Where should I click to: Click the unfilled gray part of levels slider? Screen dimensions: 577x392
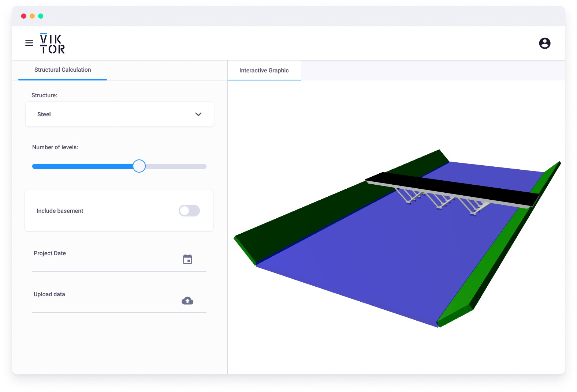coord(176,166)
